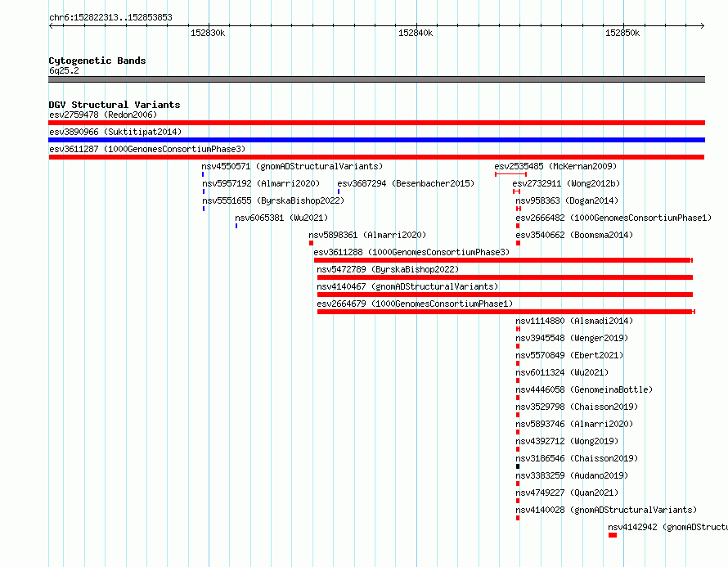The width and height of the screenshot is (728, 567).
Task: Click the right arrow of coordinate ruler
Action: pos(702,25)
